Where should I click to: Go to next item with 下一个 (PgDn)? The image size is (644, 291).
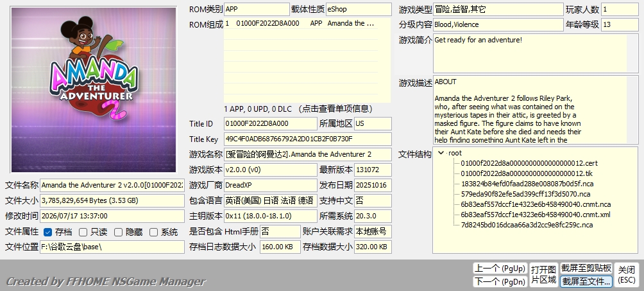[x=500, y=281]
